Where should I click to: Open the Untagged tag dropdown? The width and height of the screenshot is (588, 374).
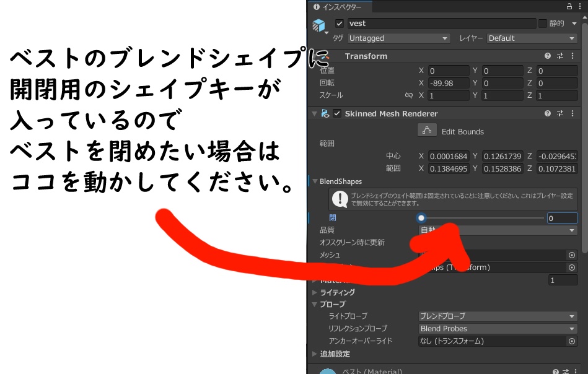(398, 38)
